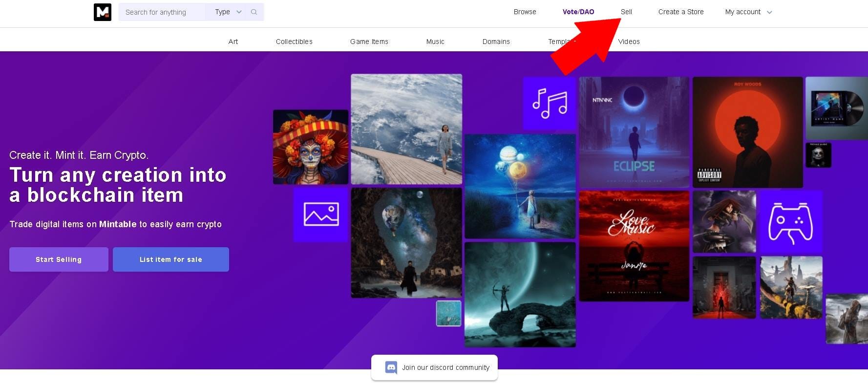
Task: Open the girl with planet balloons artwork
Action: click(x=520, y=187)
